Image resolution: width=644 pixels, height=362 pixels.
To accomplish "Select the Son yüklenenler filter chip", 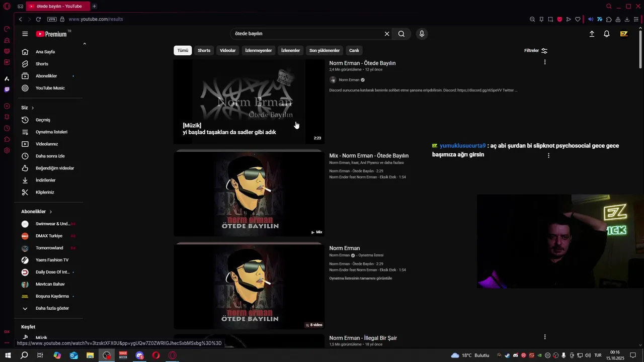I will [x=325, y=50].
